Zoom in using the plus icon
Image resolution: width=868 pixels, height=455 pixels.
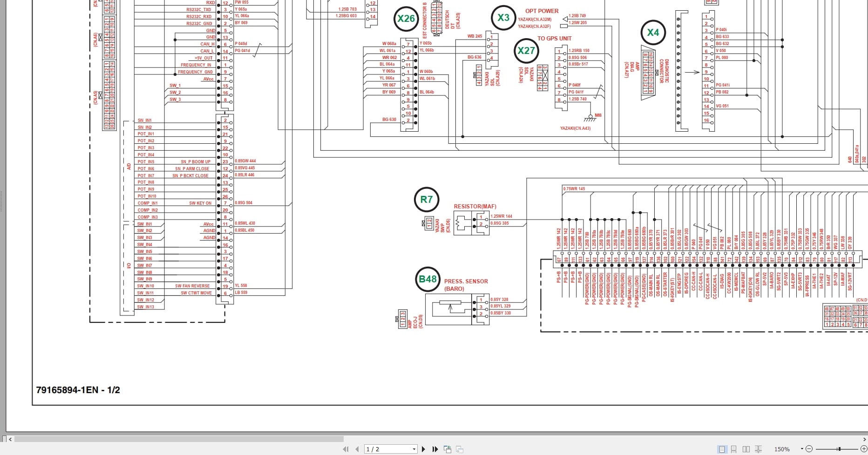(x=864, y=449)
